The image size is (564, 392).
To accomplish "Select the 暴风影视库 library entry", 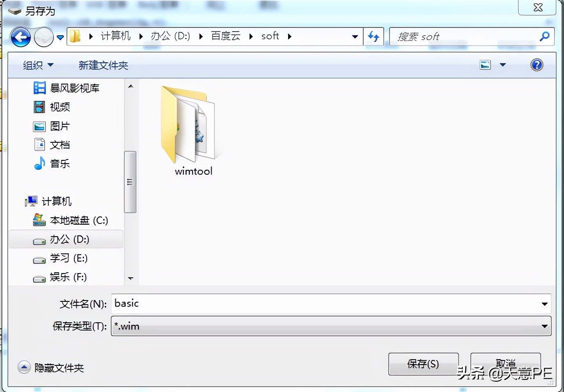I will pyautogui.click(x=74, y=88).
